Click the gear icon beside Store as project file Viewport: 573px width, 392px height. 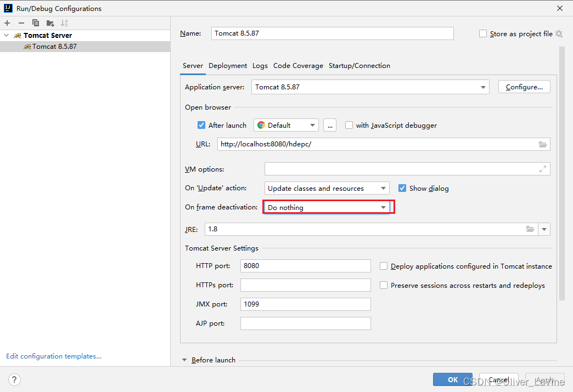(x=559, y=33)
